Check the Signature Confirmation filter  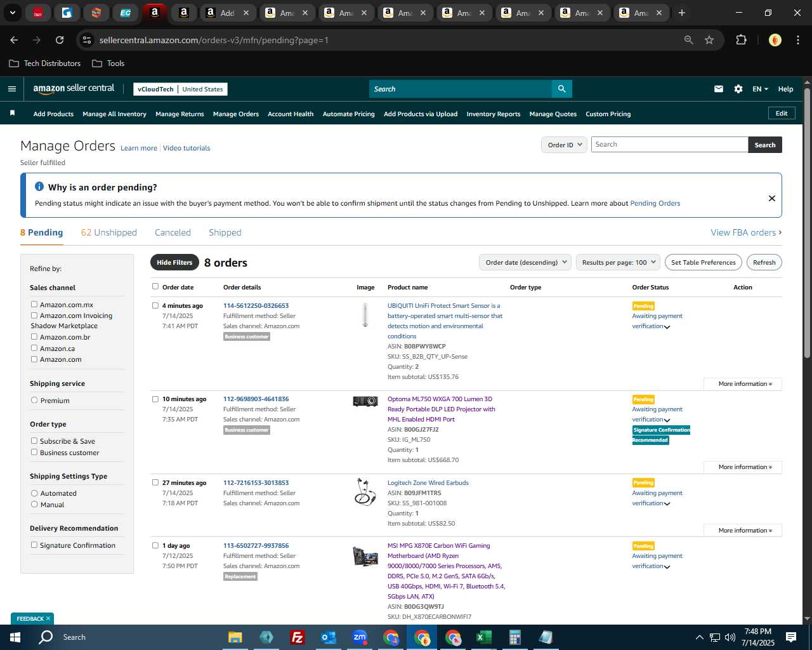(34, 545)
